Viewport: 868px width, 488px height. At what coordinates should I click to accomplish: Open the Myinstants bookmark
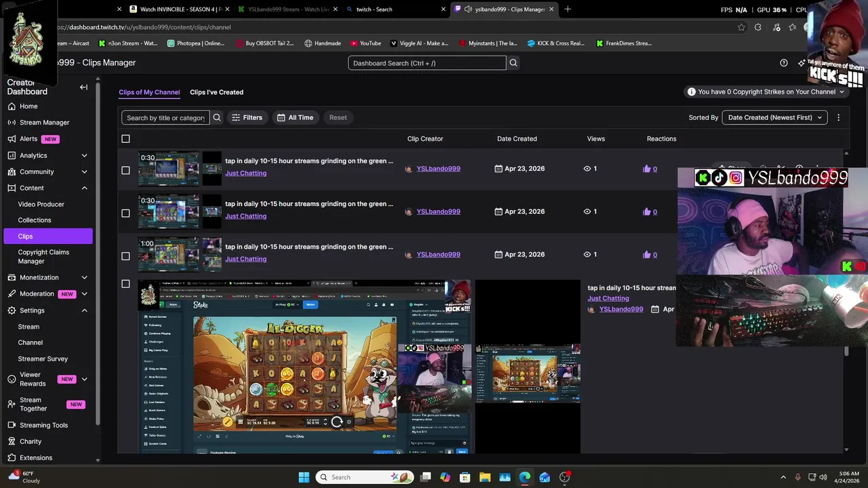point(488,43)
